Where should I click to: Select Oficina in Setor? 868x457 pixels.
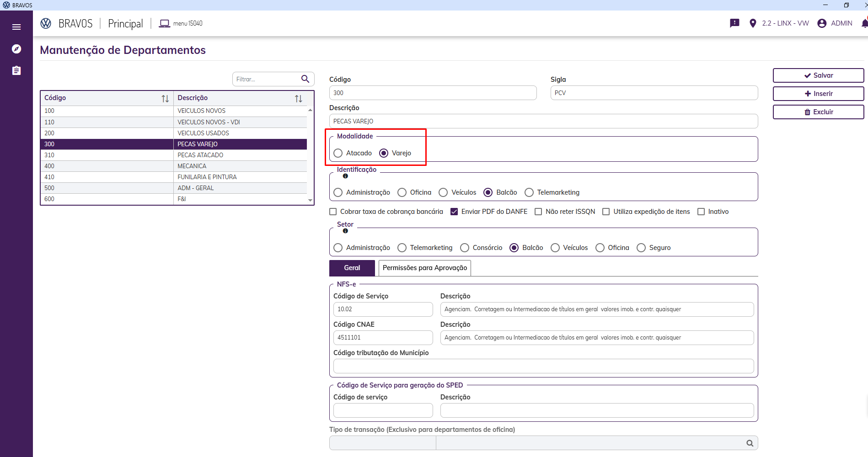click(x=600, y=248)
